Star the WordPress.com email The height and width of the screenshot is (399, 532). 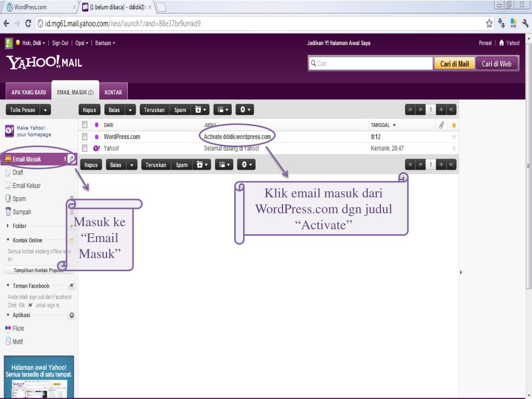[x=454, y=137]
